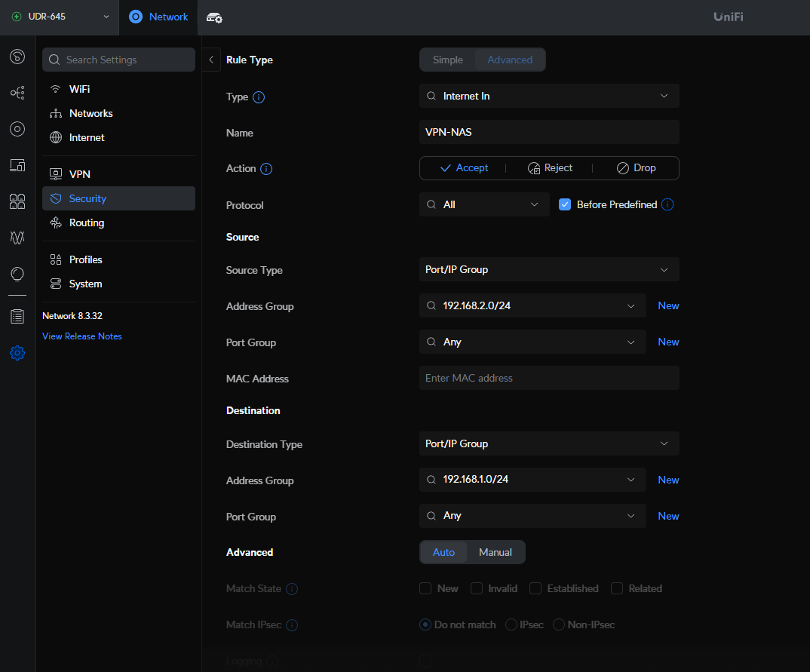Go to Routing settings
This screenshot has height=672, width=810.
[119, 222]
